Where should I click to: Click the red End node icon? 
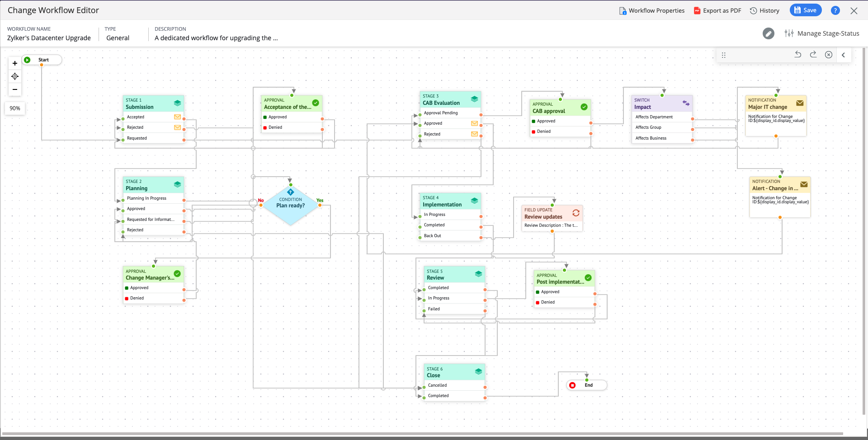click(572, 385)
